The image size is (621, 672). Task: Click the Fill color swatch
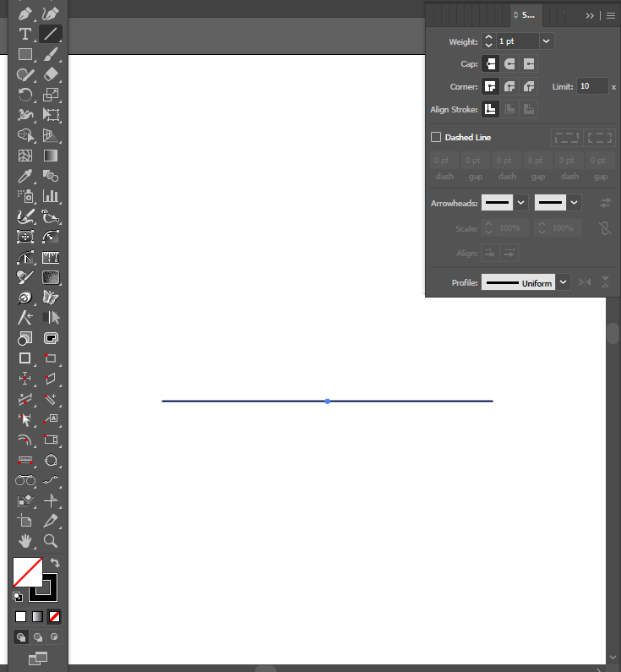tap(27, 571)
